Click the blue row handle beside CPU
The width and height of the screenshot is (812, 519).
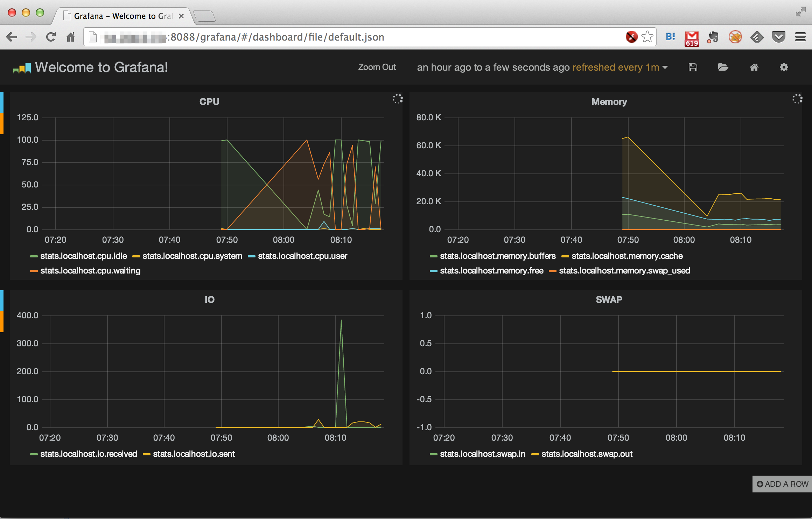tap(2, 102)
